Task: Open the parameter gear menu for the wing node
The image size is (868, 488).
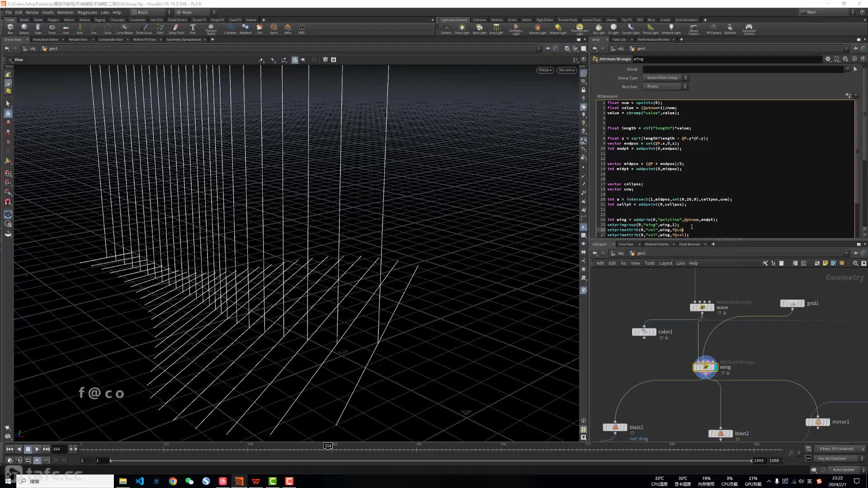Action: (x=828, y=59)
